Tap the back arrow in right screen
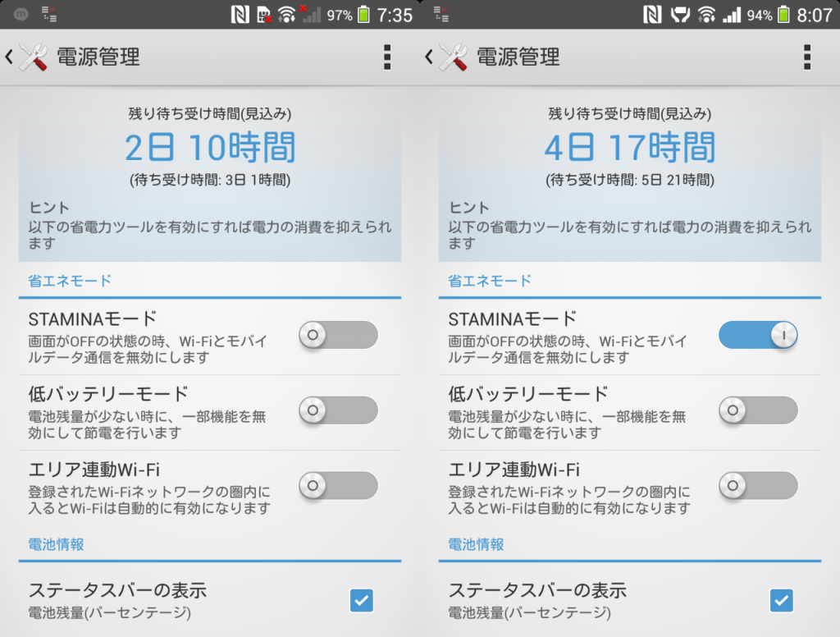840x637 pixels. point(428,57)
